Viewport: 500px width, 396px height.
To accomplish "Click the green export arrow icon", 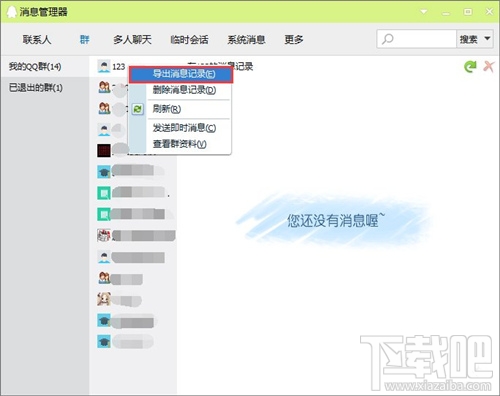I will coord(470,66).
